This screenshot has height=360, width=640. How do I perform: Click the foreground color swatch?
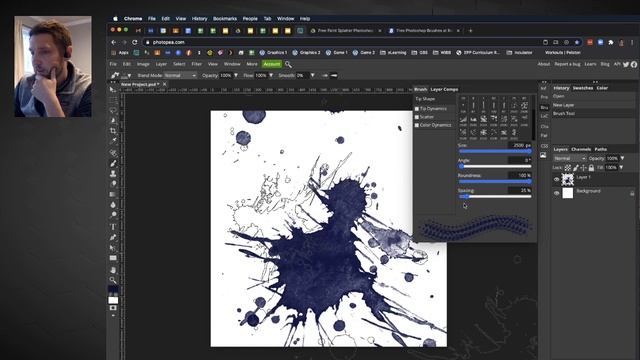113,289
